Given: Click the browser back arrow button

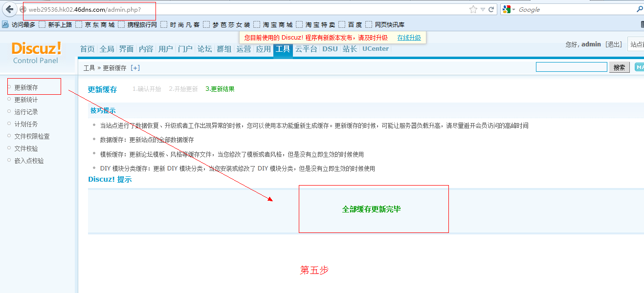Looking at the screenshot, I should (x=9, y=9).
